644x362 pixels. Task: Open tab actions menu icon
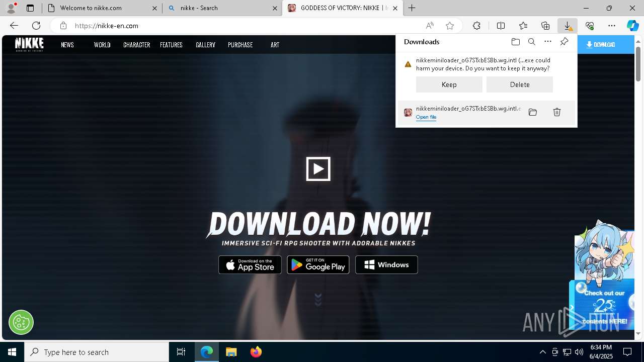[x=30, y=8]
